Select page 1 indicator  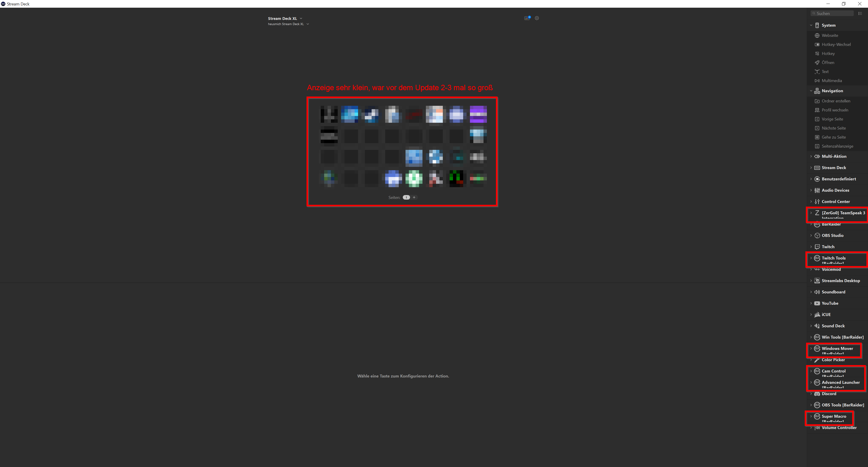406,198
